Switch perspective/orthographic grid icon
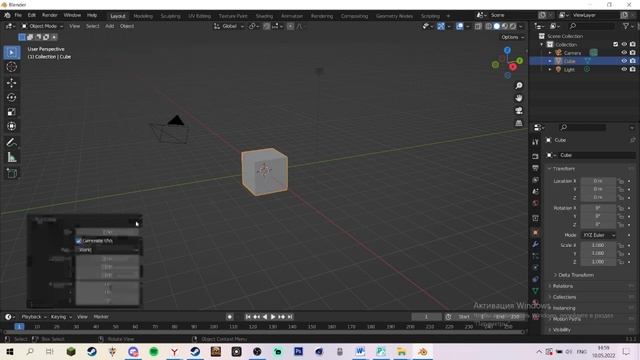 519,123
